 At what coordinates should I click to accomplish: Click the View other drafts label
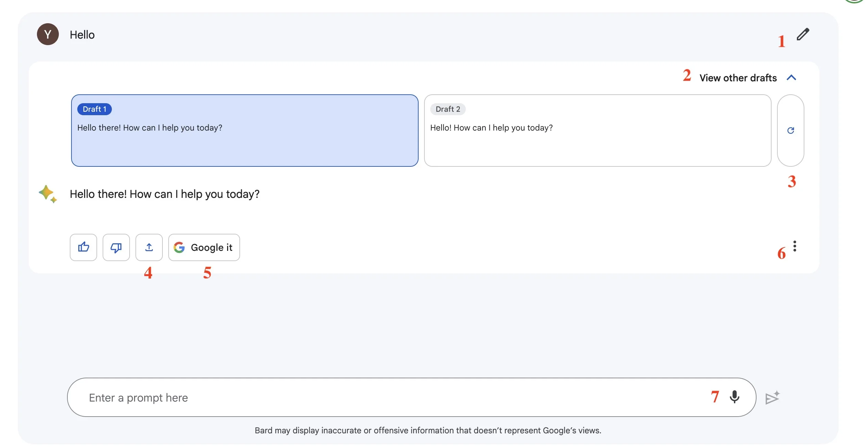[x=738, y=78]
